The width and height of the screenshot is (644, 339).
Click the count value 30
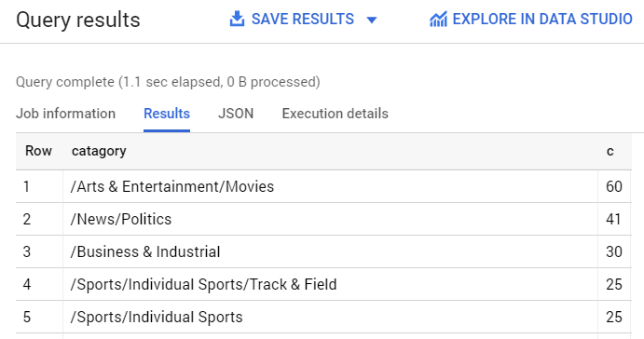614,252
